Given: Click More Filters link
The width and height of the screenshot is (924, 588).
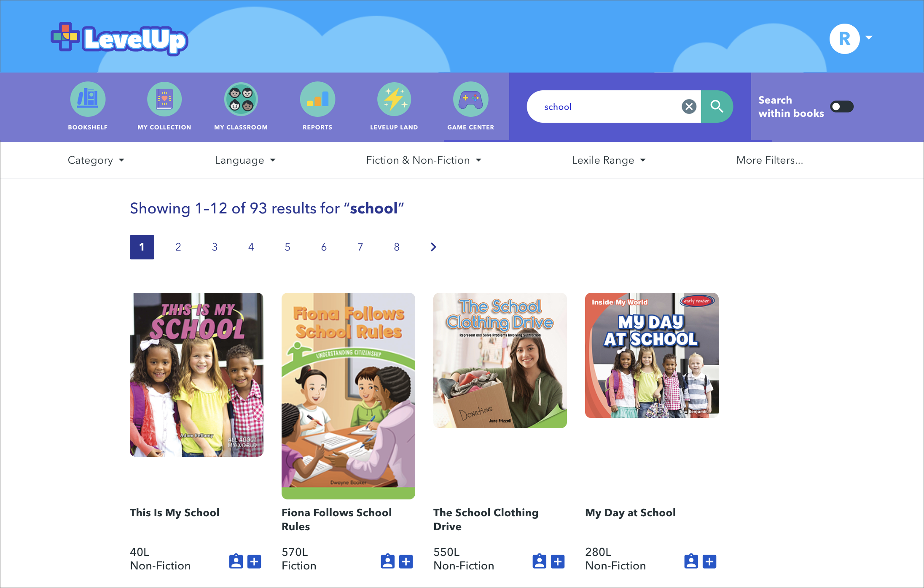Looking at the screenshot, I should click(x=769, y=160).
